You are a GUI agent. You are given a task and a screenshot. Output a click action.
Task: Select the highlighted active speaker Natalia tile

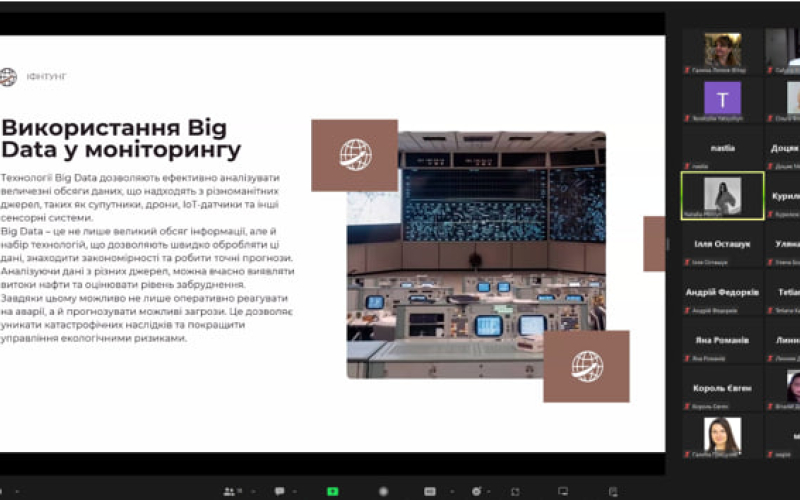[722, 196]
